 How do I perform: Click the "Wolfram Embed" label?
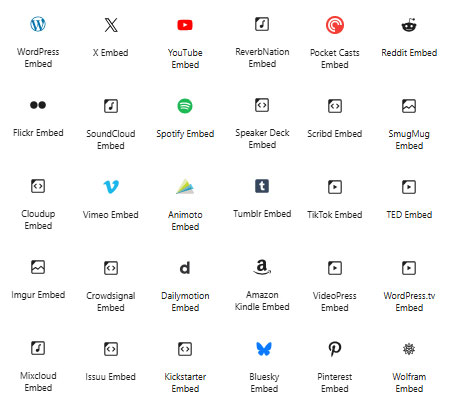409,383
